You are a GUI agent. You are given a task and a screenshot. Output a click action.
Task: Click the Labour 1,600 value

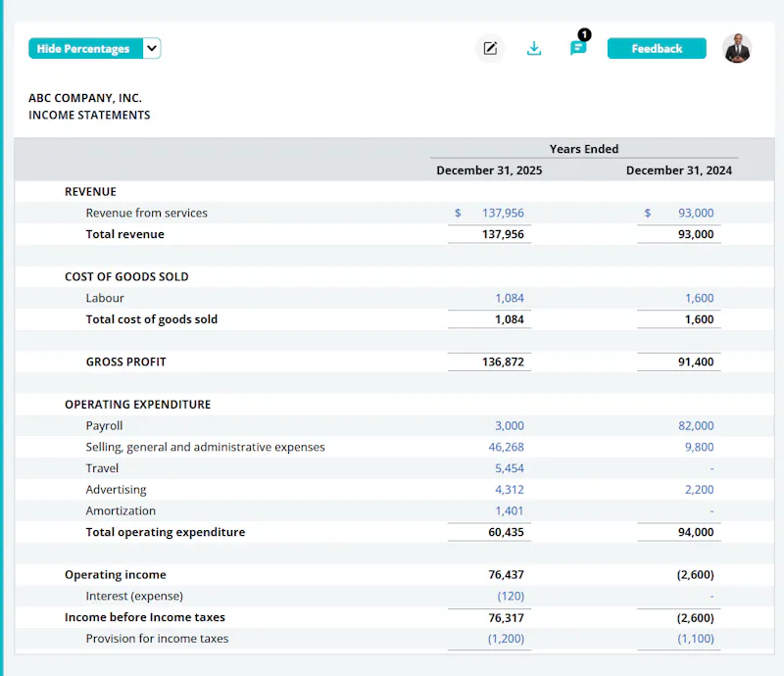(699, 298)
